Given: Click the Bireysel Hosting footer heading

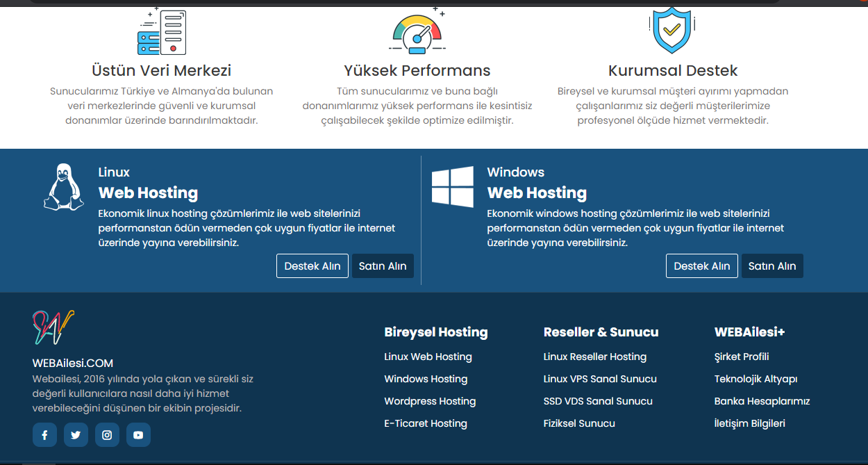Looking at the screenshot, I should [436, 332].
